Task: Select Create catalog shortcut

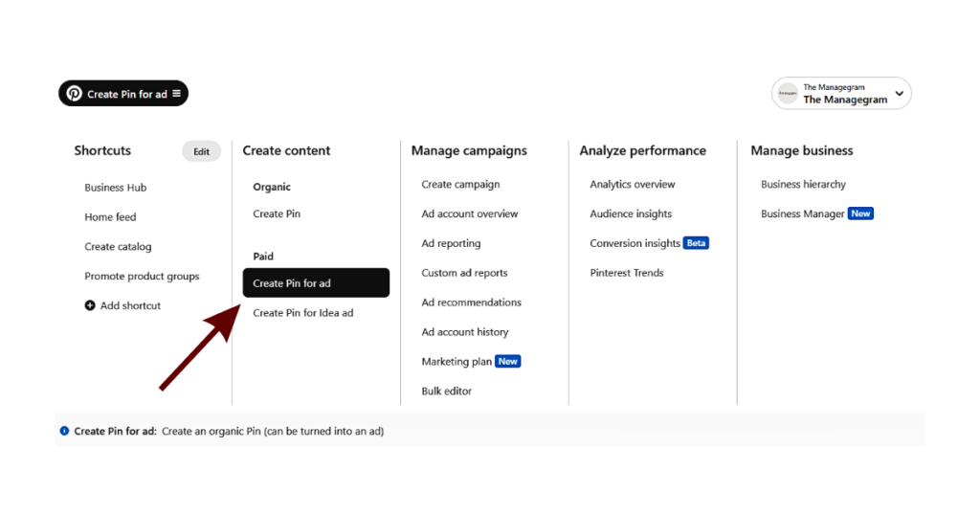Action: (x=118, y=247)
